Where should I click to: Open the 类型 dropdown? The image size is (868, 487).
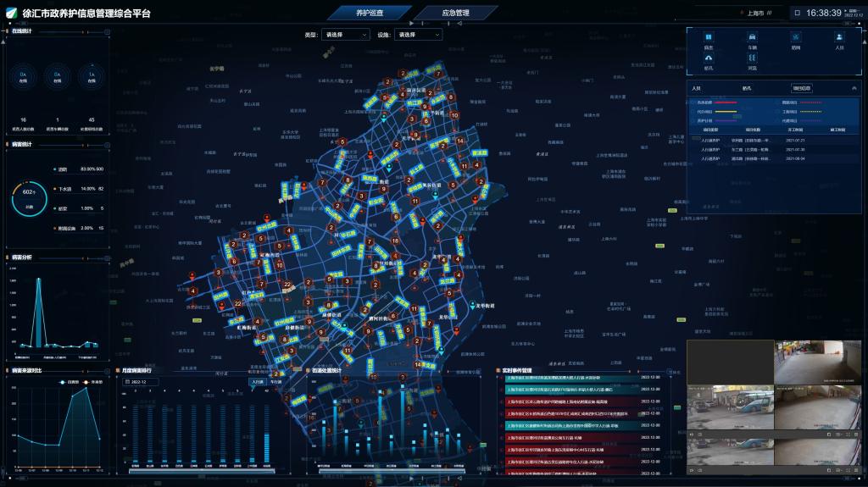tap(346, 35)
